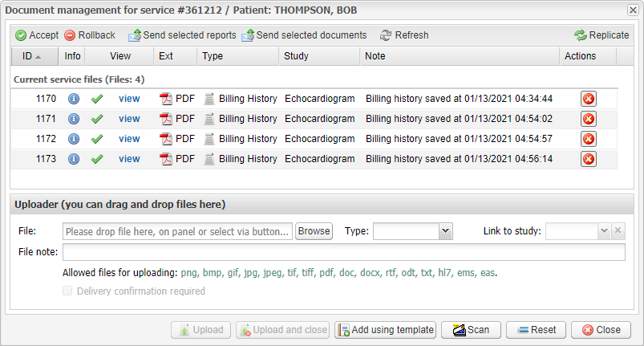Viewport: 644px width, 346px height.
Task: Sort by Type column header
Action: point(238,56)
